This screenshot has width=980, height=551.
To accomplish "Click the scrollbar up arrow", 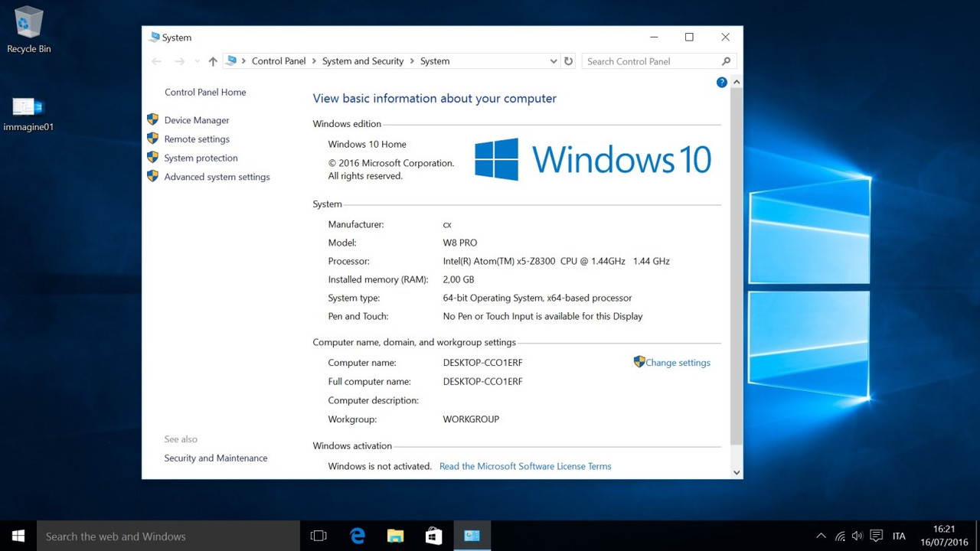I will pos(737,82).
